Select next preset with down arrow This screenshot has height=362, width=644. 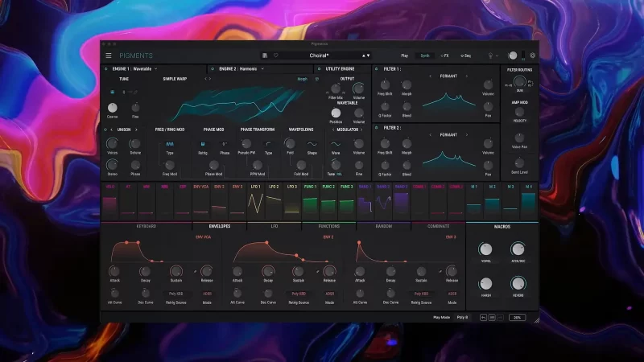[x=368, y=56]
